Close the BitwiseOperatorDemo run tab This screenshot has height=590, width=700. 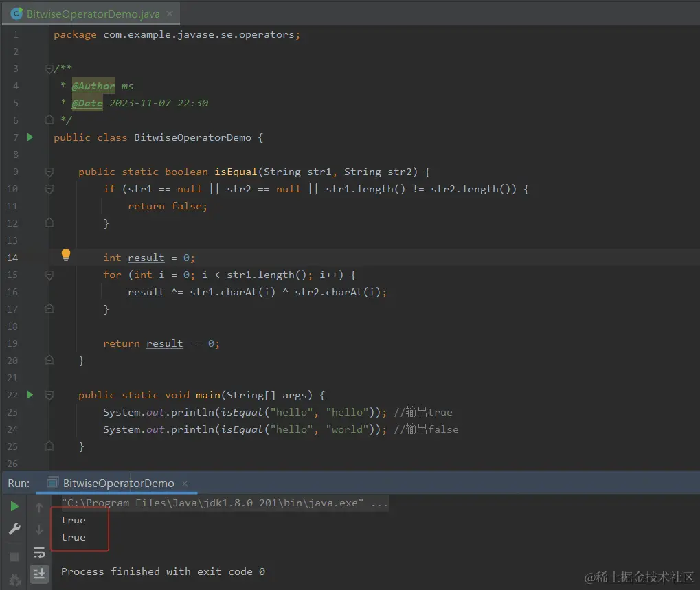[x=185, y=484]
